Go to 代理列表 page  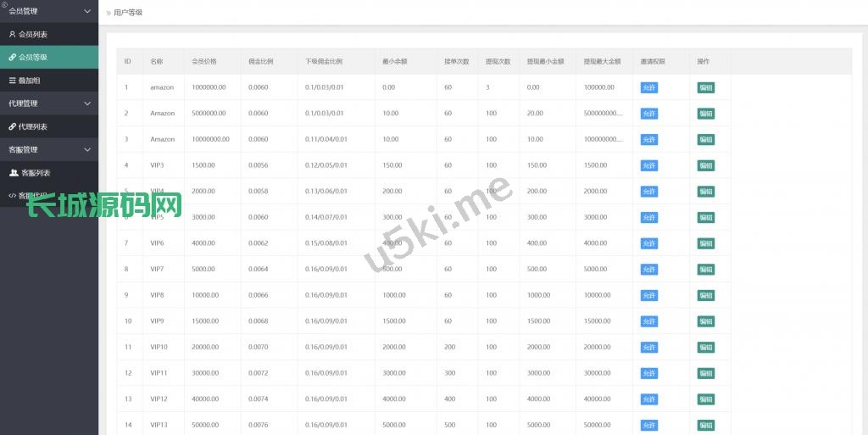click(x=33, y=126)
